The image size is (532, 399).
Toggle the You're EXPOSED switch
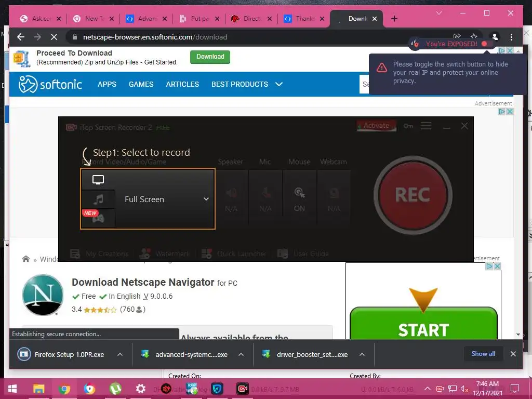tap(487, 44)
